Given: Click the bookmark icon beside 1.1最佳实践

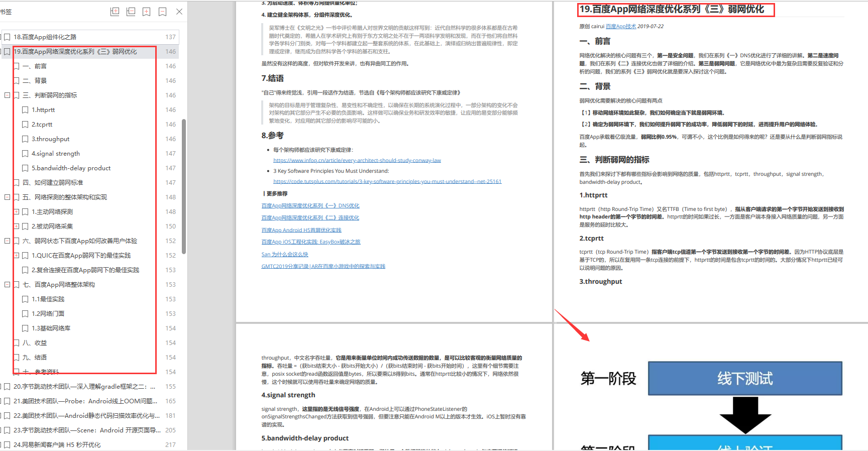Looking at the screenshot, I should [25, 299].
